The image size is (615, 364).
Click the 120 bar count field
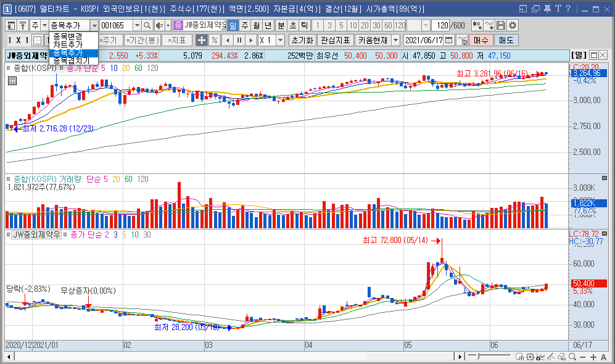[x=440, y=25]
